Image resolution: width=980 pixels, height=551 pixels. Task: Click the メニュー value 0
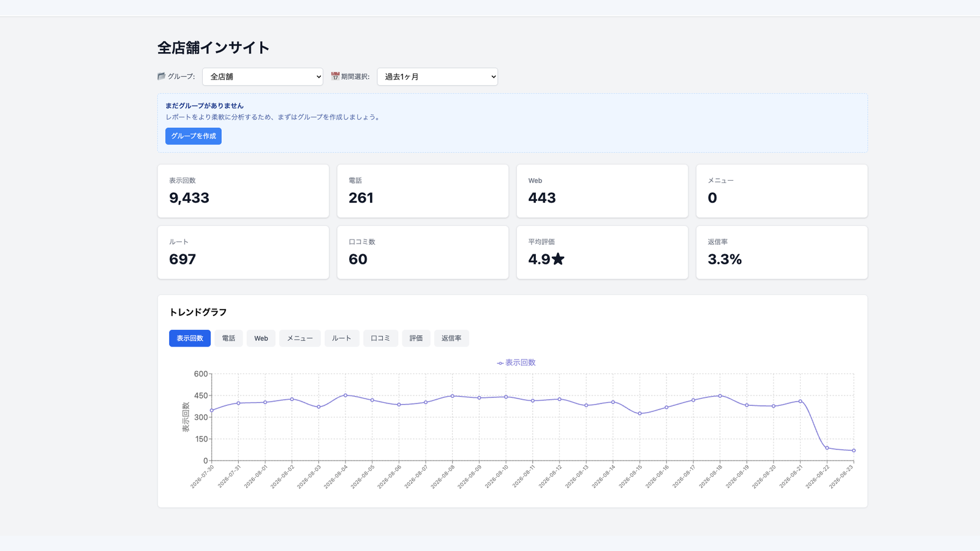712,198
